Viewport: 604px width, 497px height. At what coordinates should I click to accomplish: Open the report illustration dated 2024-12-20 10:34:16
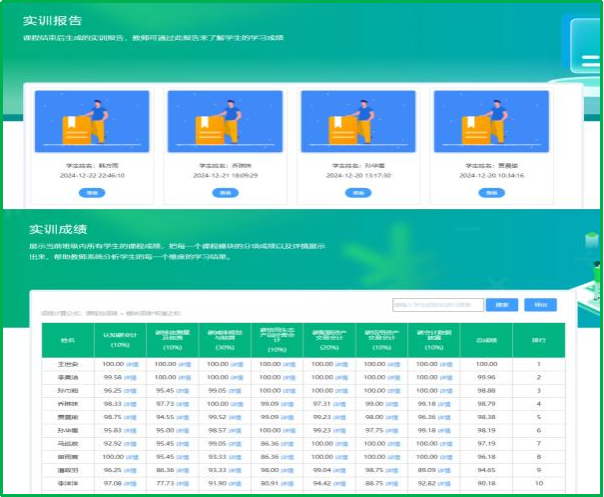pyautogui.click(x=490, y=122)
